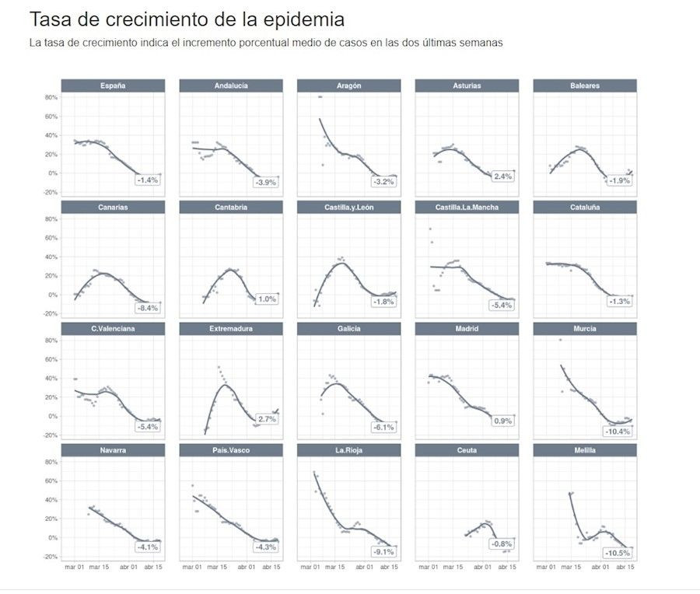This screenshot has height=594, width=700.
Task: Click the Cantabria chart header
Action: (x=230, y=208)
